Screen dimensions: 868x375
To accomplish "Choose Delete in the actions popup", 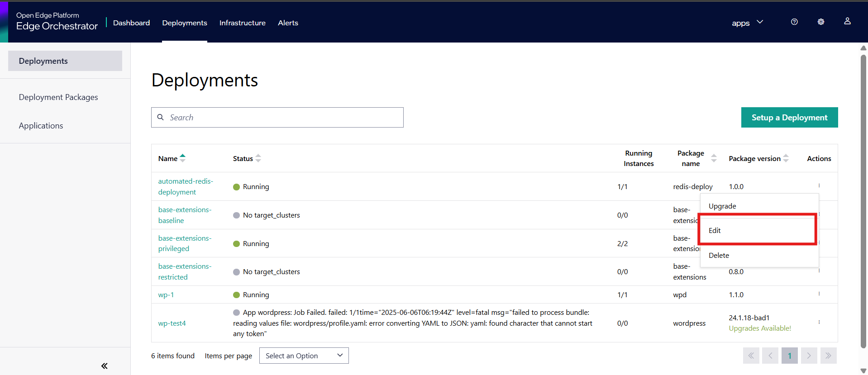I will tap(719, 255).
